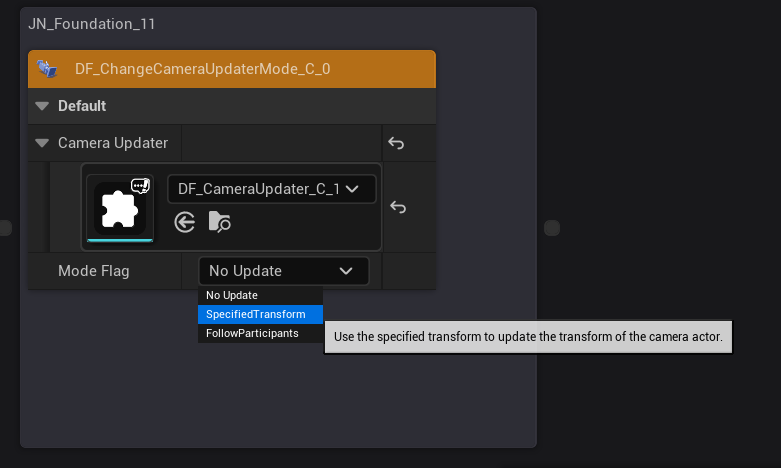Choose the SpecifiedTransform option
The width and height of the screenshot is (781, 468).
pos(256,314)
